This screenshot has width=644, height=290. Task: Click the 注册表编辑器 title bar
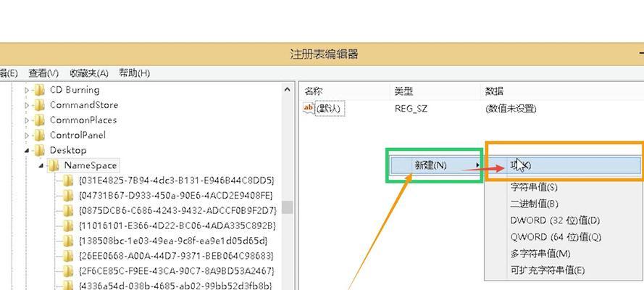pos(324,54)
